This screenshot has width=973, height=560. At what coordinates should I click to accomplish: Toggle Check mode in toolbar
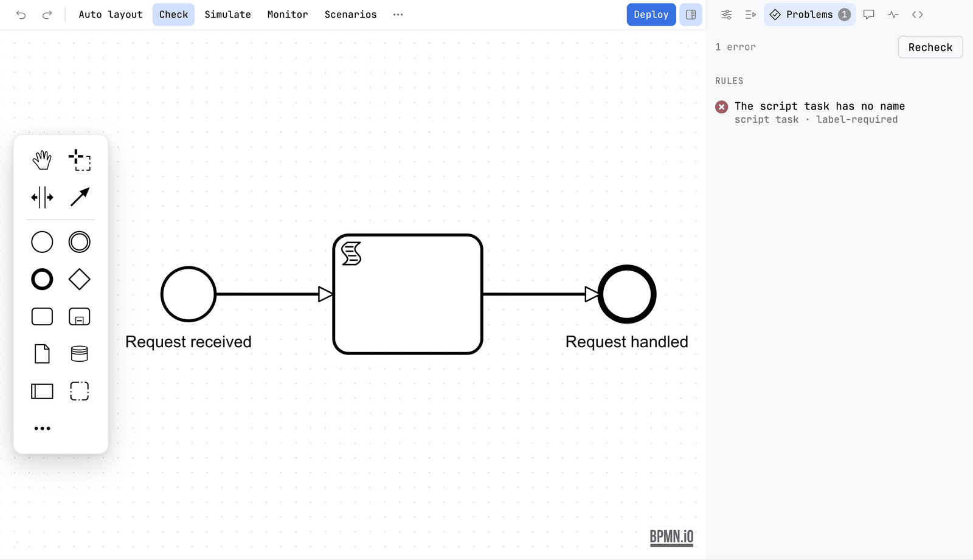173,15
